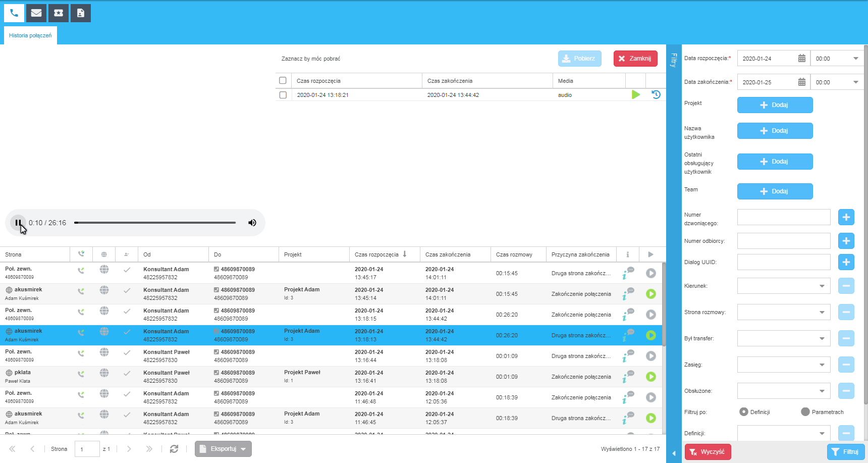Mute the audio player volume
The height and width of the screenshot is (463, 868).
pyautogui.click(x=252, y=223)
